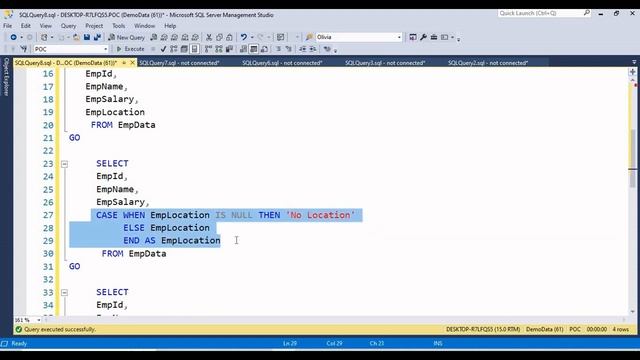Click the '4 rows' status bar entry

[x=620, y=329]
